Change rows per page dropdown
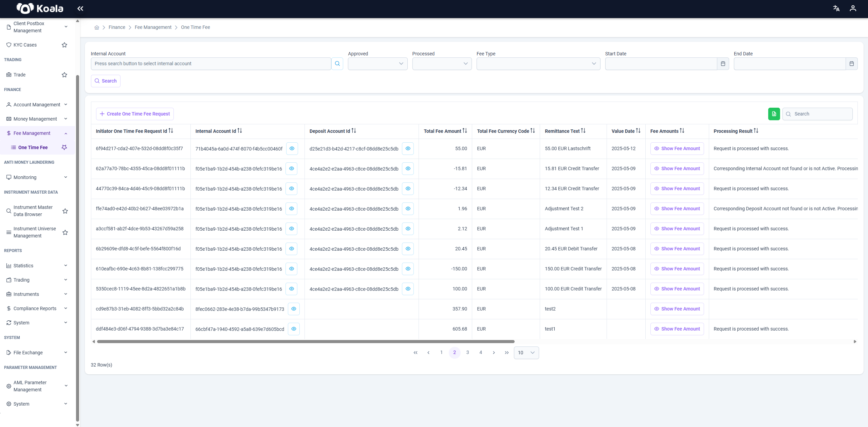This screenshot has width=868, height=427. point(526,353)
